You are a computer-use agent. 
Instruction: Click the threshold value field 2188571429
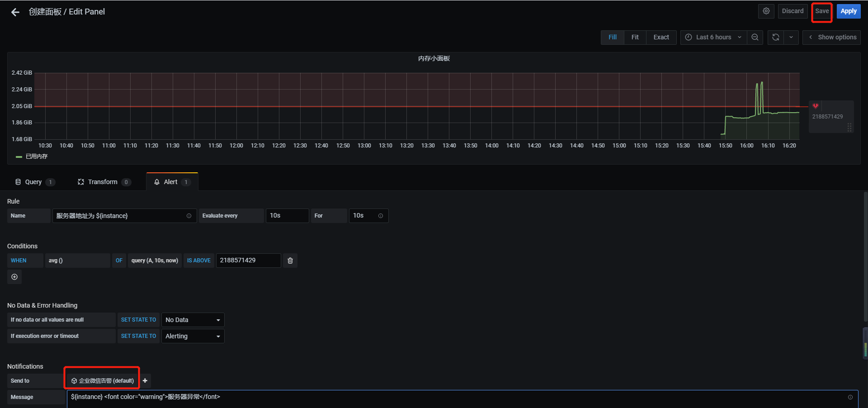tap(248, 261)
